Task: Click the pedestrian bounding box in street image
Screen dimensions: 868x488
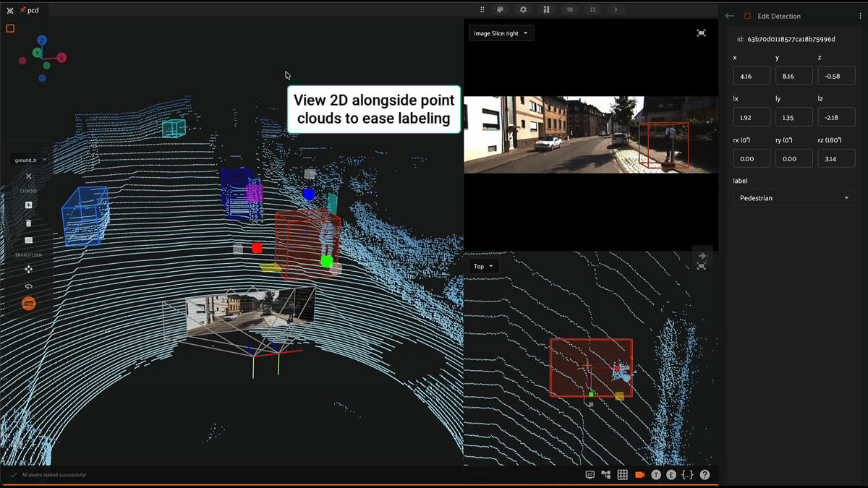Action: [x=663, y=145]
